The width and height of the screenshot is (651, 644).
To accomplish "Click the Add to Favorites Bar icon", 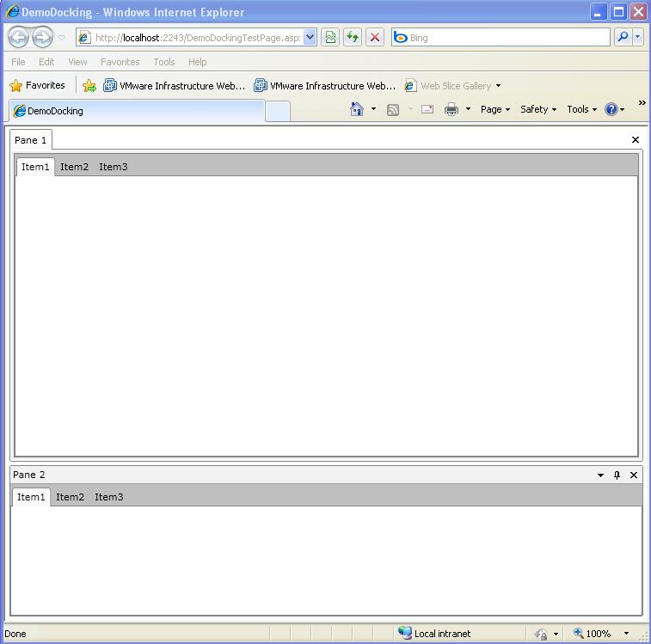I will [x=89, y=86].
